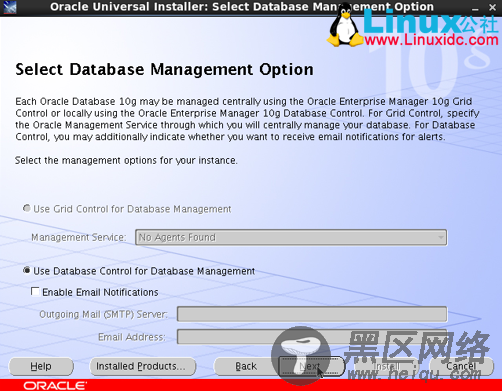Click the ORACLE logo in red footer
The height and width of the screenshot is (391, 503).
point(55,386)
